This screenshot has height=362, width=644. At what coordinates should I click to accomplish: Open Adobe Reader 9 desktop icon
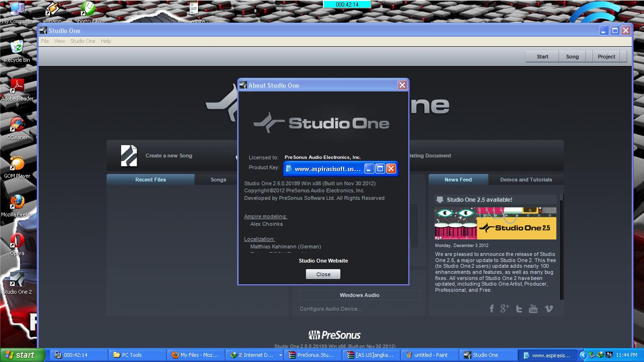[17, 92]
